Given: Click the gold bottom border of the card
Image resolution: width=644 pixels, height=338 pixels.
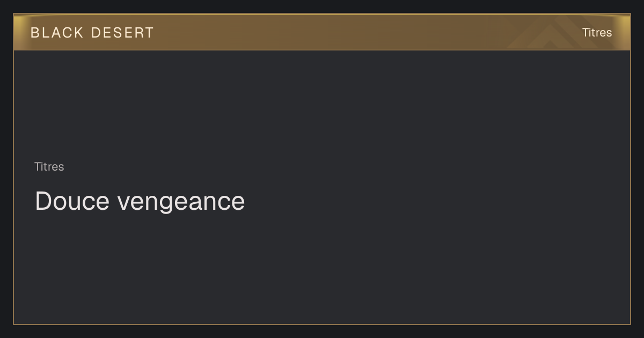Looking at the screenshot, I should click(x=322, y=324).
